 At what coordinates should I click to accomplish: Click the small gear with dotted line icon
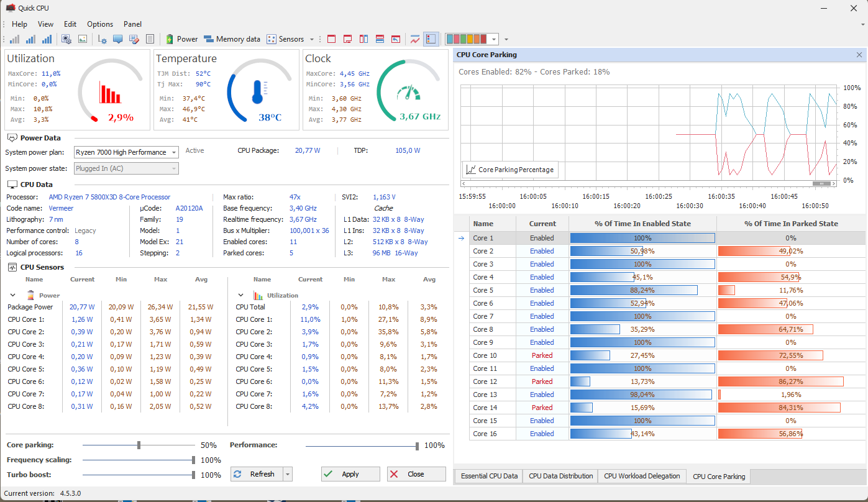click(103, 39)
